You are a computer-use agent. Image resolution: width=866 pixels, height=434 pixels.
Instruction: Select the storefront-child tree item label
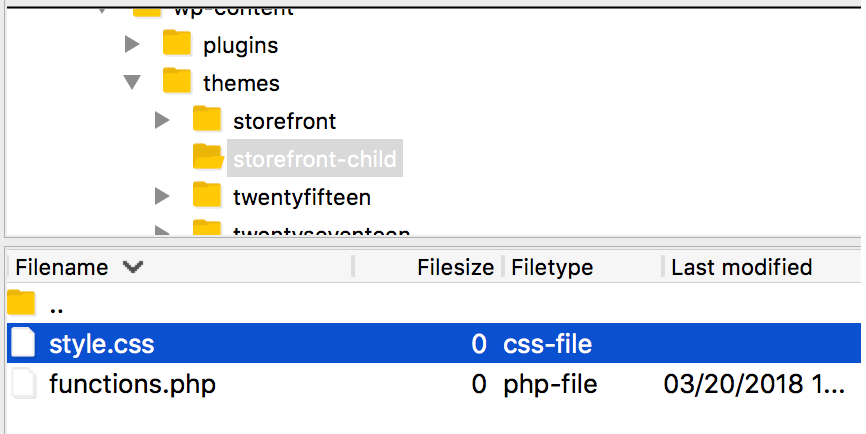coord(314,158)
